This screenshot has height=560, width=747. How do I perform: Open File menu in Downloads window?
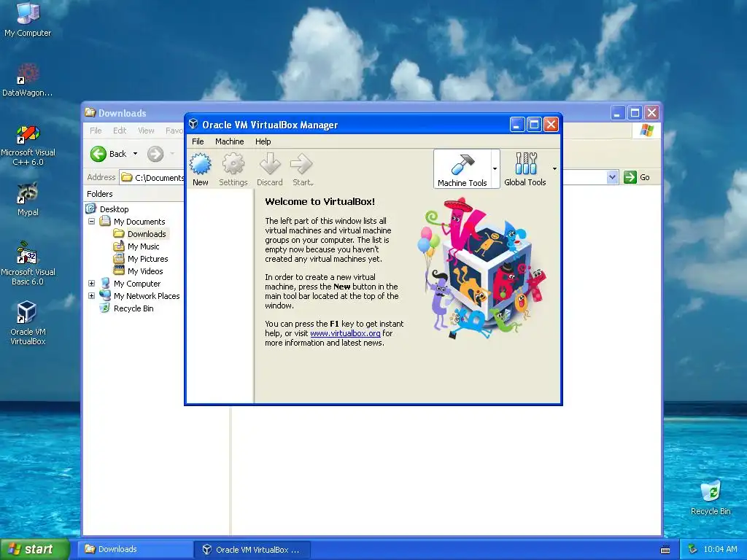(x=96, y=131)
